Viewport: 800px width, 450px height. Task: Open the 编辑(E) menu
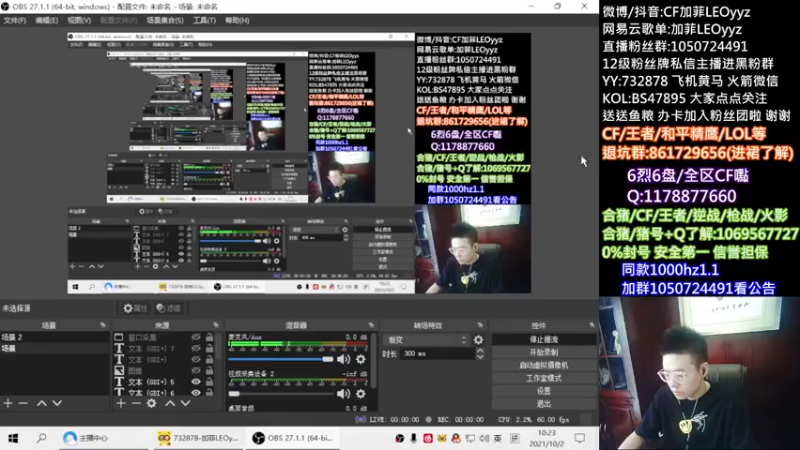coord(46,20)
